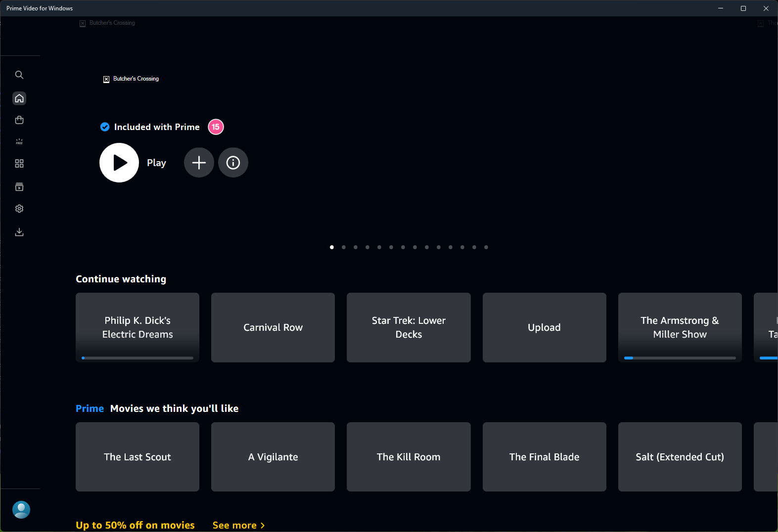Open the Categories grid icon
This screenshot has width=778, height=532.
[x=19, y=164]
